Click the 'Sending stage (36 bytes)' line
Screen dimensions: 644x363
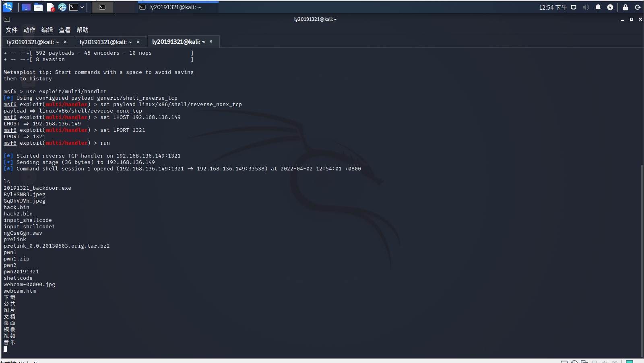pos(79,162)
